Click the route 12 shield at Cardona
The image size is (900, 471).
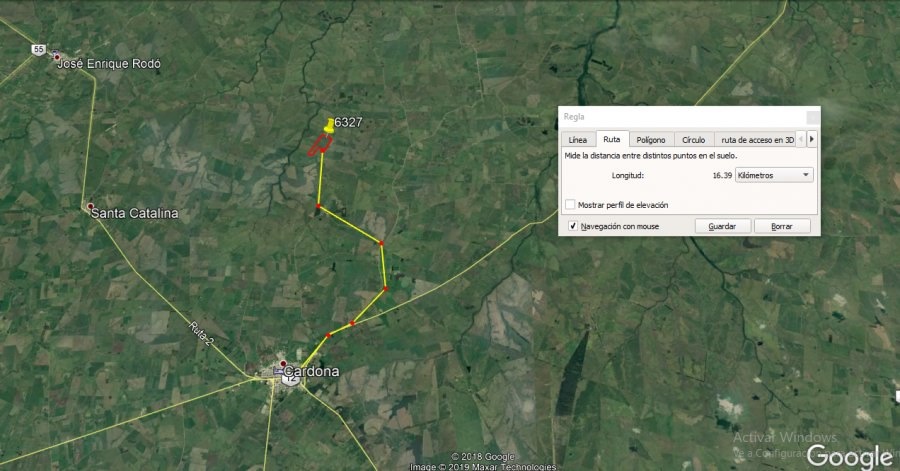(291, 379)
